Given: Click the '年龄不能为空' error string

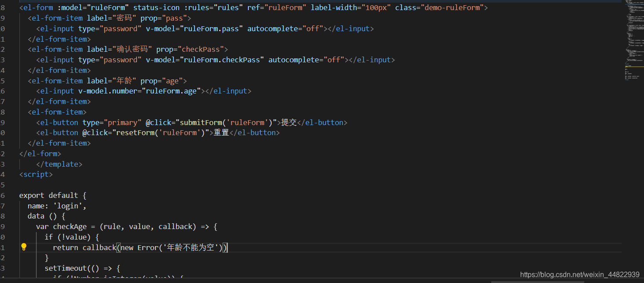Looking at the screenshot, I should 192,247.
